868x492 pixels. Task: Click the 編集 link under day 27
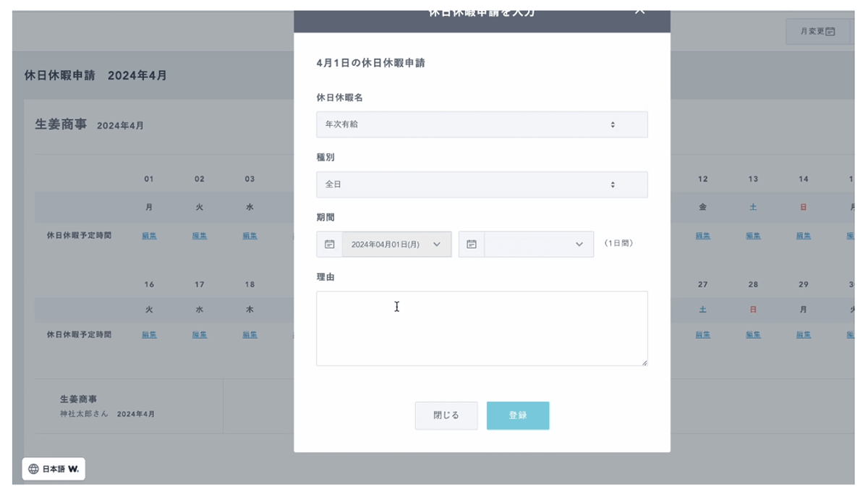pyautogui.click(x=703, y=335)
